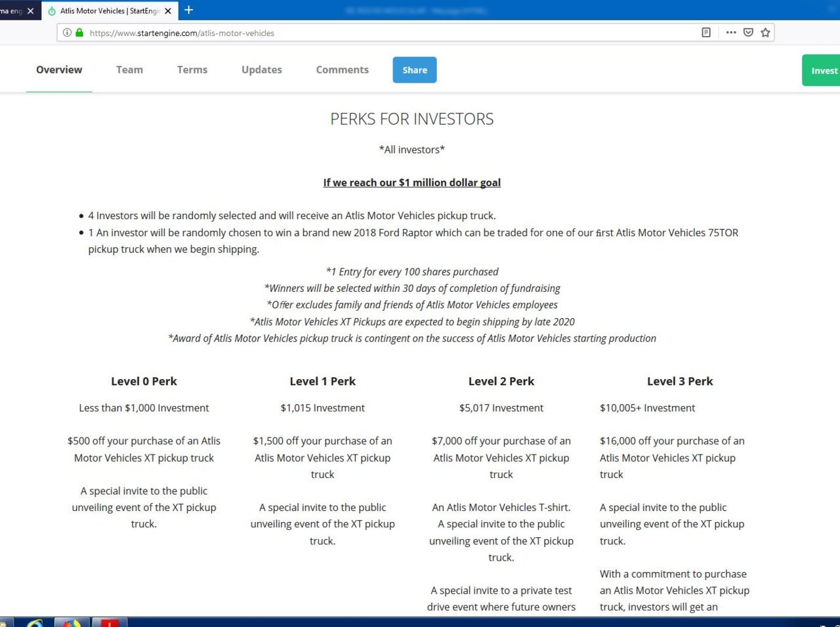Click the "If we reach our $1 million dollar goal" text
This screenshot has width=840, height=627.
point(412,182)
